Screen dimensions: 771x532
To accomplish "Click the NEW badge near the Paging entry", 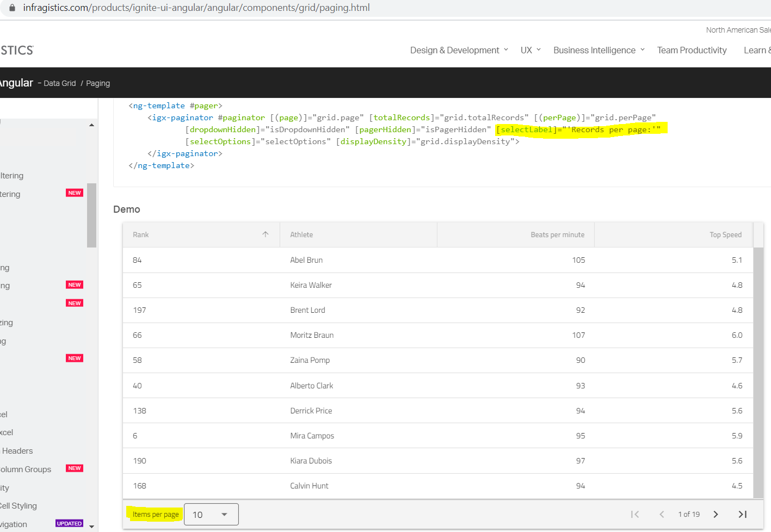I will [x=74, y=284].
